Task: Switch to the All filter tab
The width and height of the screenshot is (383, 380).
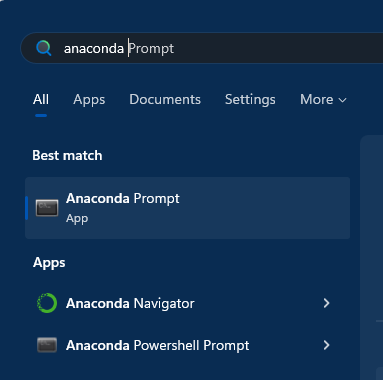Action: click(41, 100)
